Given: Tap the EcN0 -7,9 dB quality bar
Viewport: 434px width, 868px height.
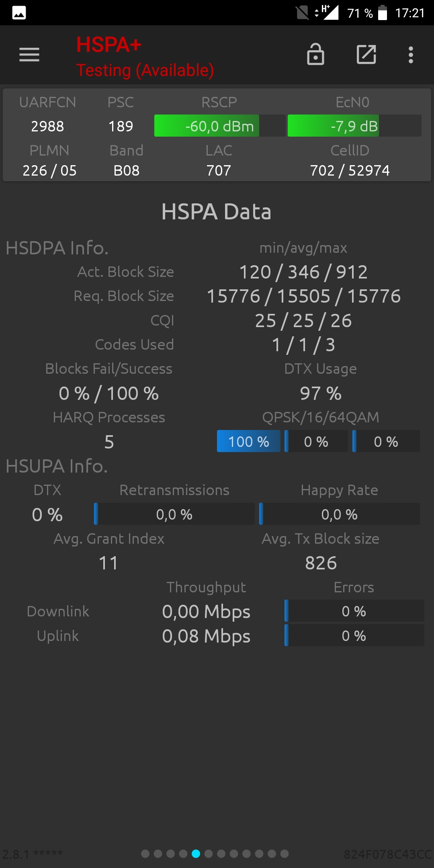Looking at the screenshot, I should [354, 126].
